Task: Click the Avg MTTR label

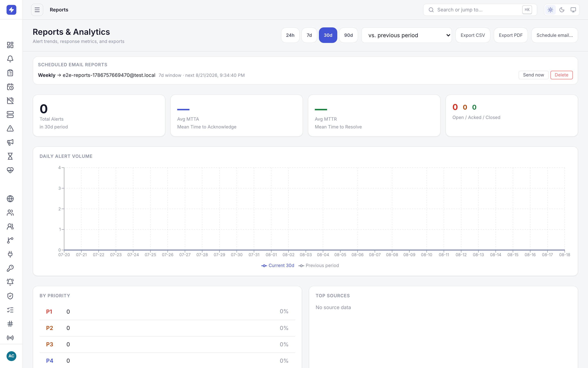Action: (326, 119)
